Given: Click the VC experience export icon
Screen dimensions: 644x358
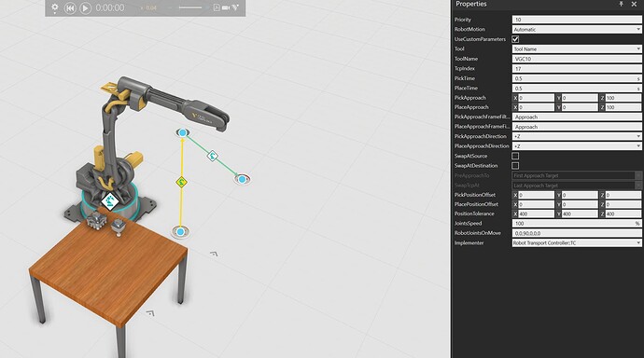Looking at the screenshot, I should tap(235, 7).
